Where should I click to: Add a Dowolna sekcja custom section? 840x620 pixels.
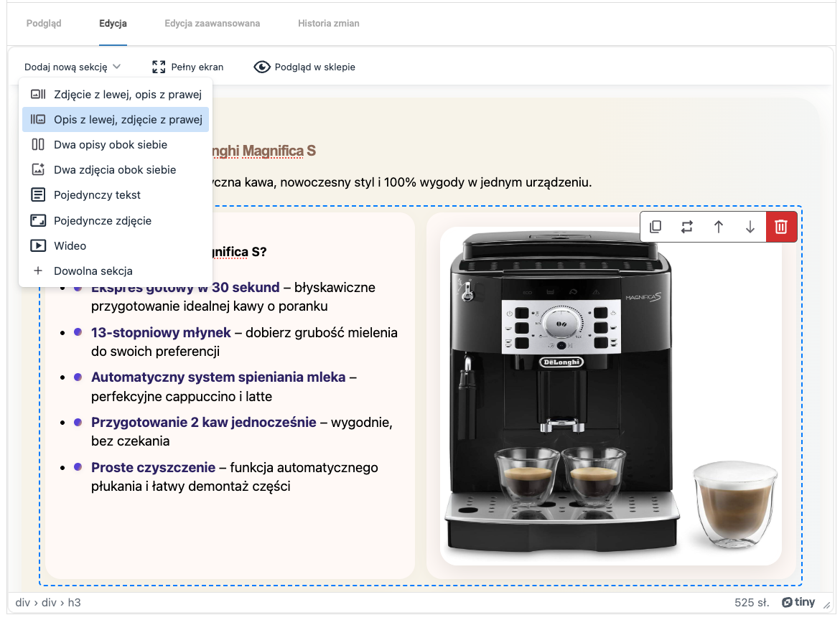116,271
